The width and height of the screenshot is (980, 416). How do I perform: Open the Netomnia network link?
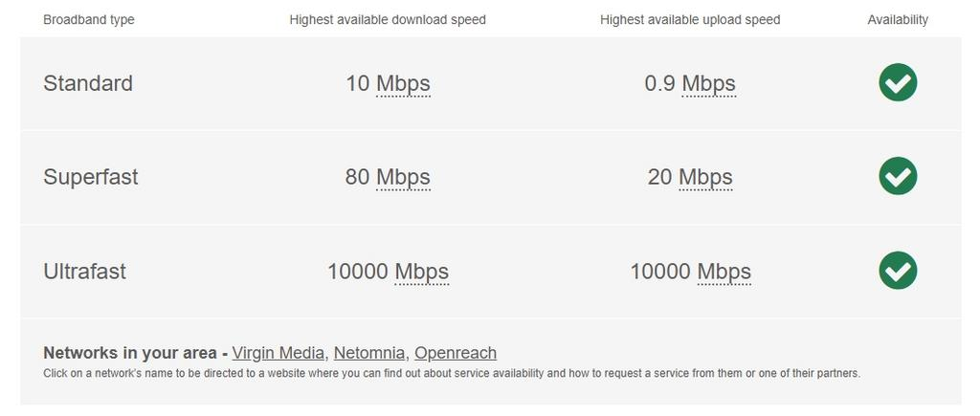[369, 353]
